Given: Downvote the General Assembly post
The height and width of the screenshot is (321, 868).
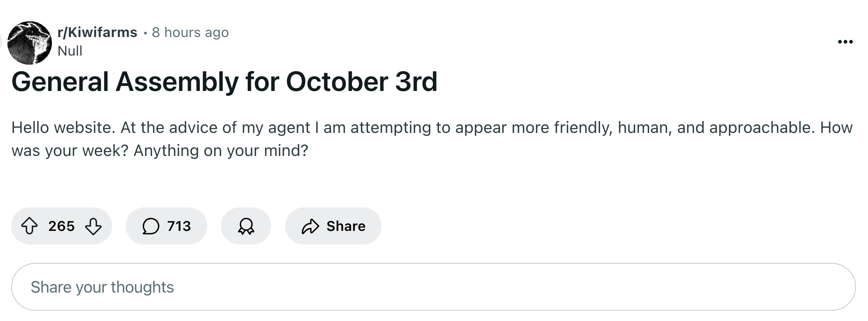Looking at the screenshot, I should [x=93, y=226].
